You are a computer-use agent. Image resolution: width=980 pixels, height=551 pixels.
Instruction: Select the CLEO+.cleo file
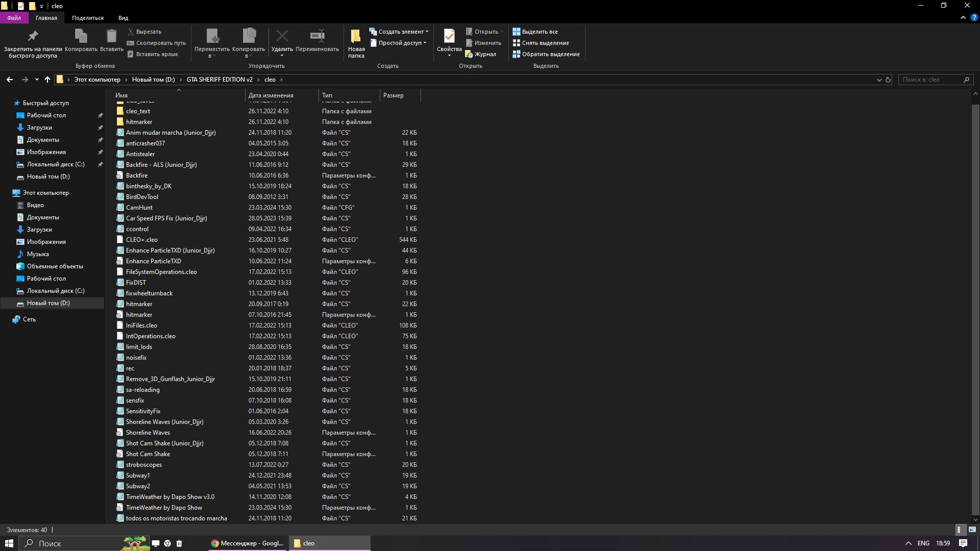142,240
